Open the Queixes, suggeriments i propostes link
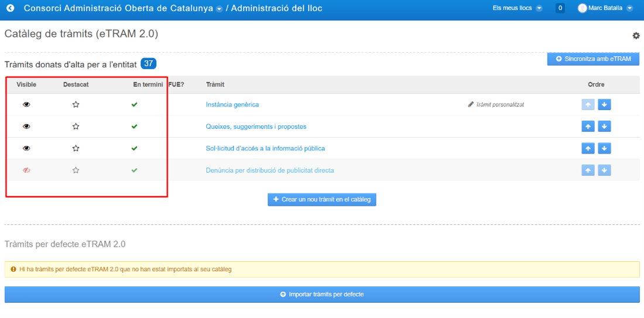The height and width of the screenshot is (318, 644). tap(256, 126)
